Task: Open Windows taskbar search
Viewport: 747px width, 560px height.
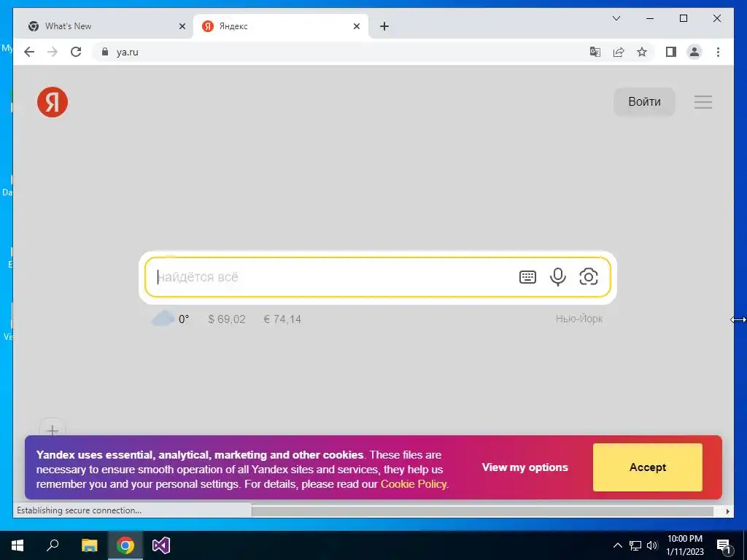Action: pos(53,545)
